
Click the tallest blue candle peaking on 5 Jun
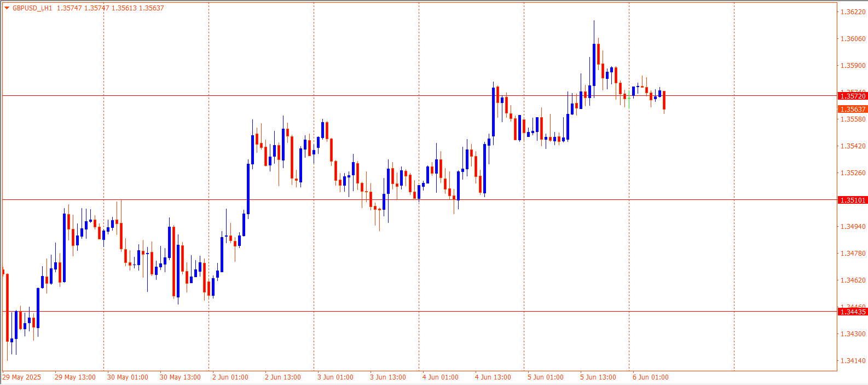click(594, 64)
